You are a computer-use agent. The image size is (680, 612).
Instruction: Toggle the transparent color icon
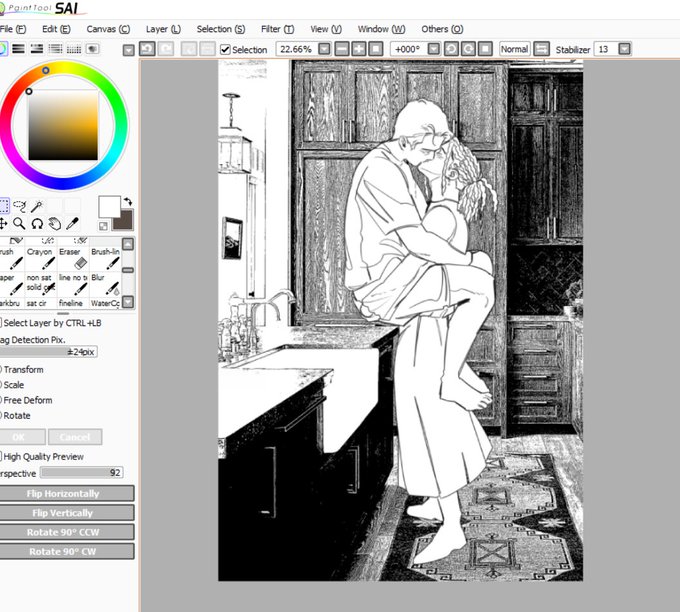[x=103, y=226]
